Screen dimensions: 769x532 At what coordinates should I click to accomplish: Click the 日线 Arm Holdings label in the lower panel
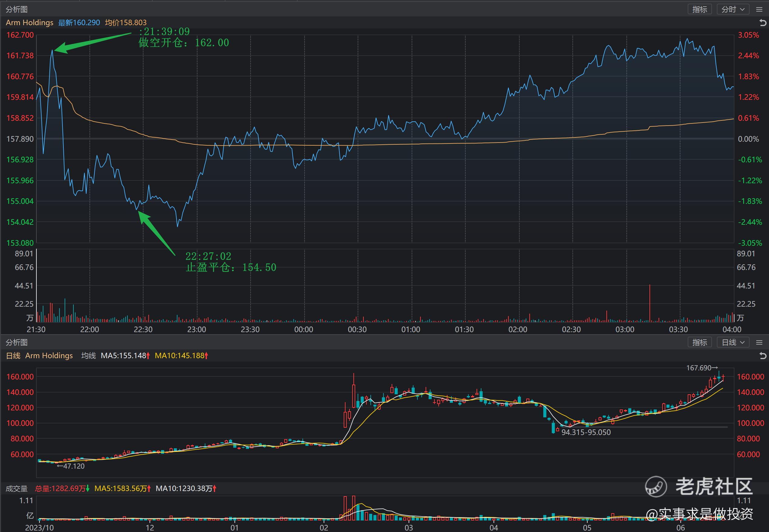39,356
